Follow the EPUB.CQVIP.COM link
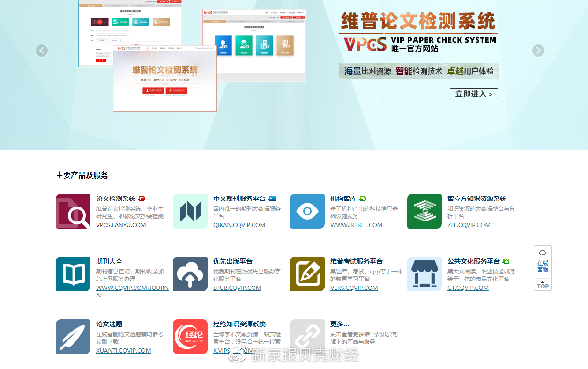588x369 pixels. pyautogui.click(x=237, y=288)
